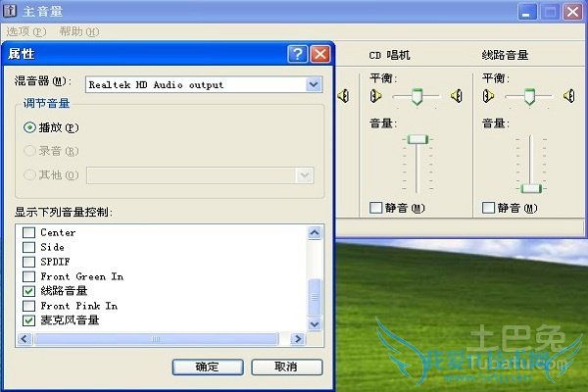This screenshot has width=588, height=392.
Task: Click the CD 唱机 column heading
Action: 389,56
